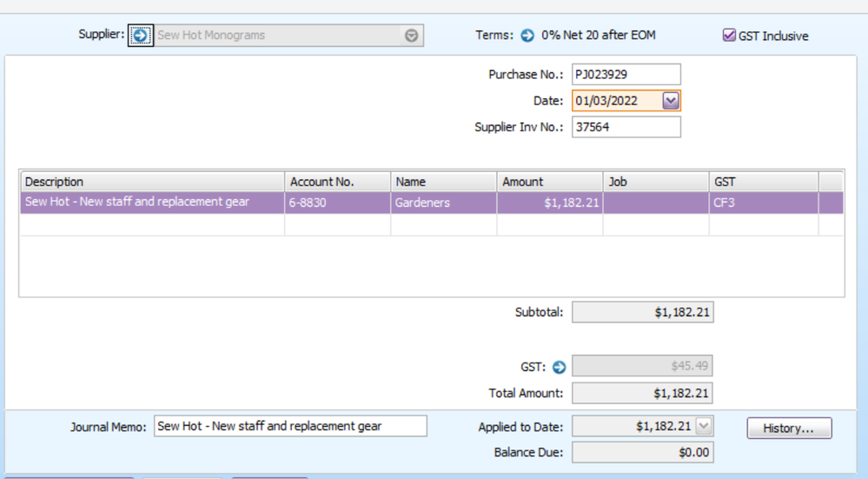Click the 6-8830 account number cell
The image size is (868, 479).
point(338,203)
